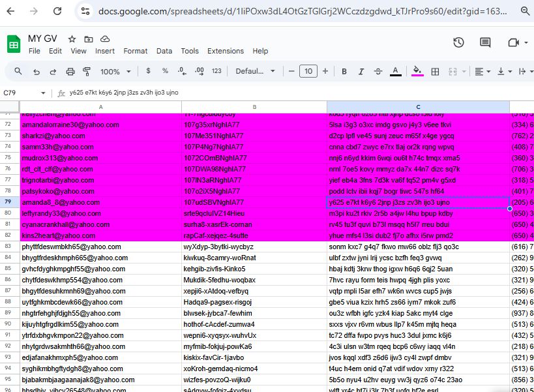Open the Data menu
The image size is (534, 392).
(164, 51)
